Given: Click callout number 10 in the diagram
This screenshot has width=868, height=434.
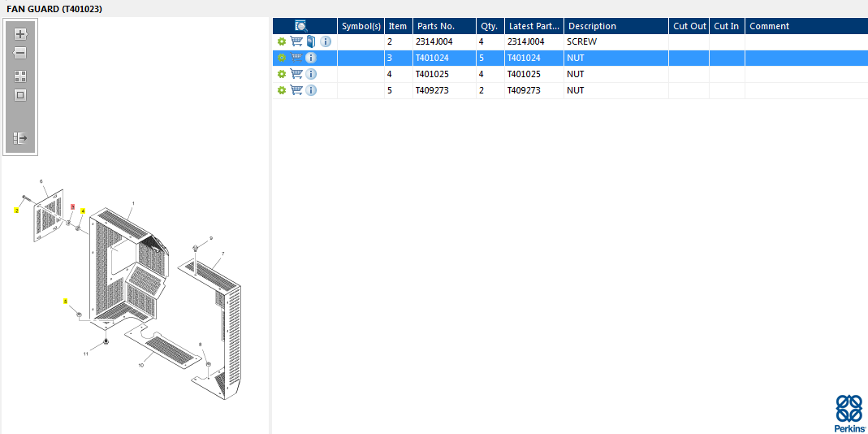Looking at the screenshot, I should pyautogui.click(x=141, y=365).
